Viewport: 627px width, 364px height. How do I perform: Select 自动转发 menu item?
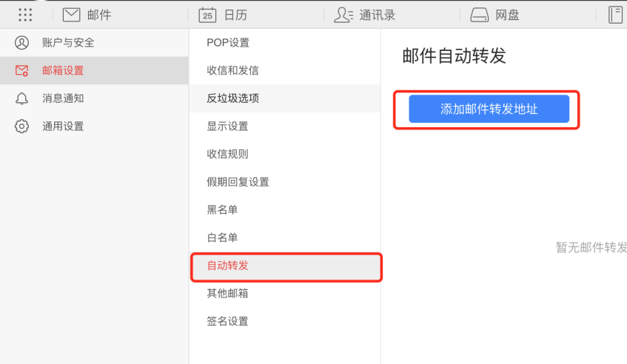(x=286, y=266)
